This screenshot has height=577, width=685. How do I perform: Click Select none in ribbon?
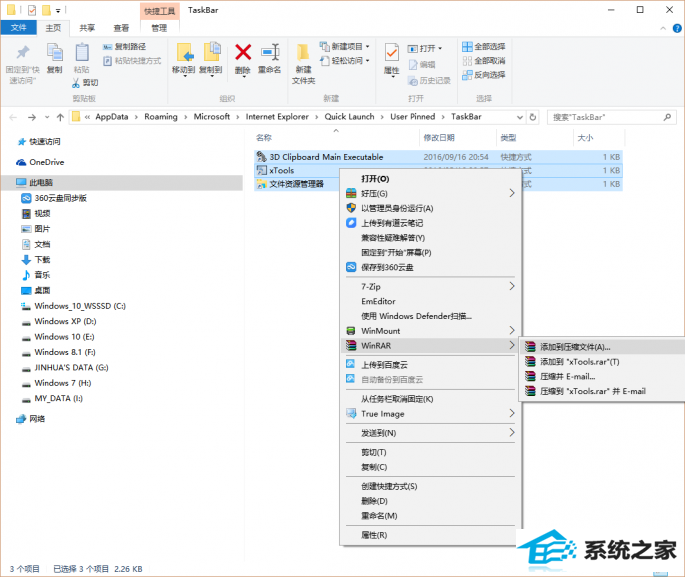(x=484, y=61)
